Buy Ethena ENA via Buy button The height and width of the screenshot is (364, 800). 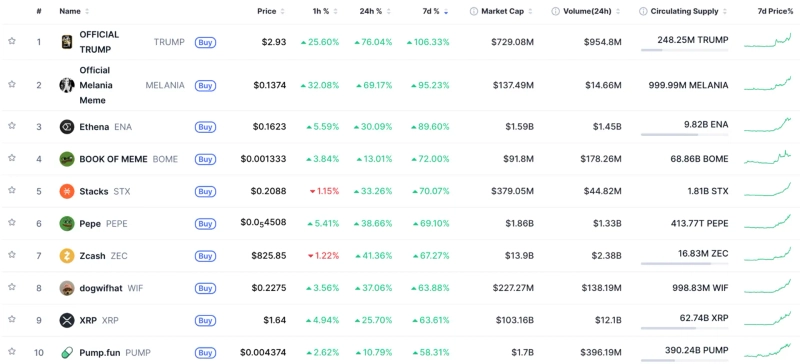coord(205,127)
